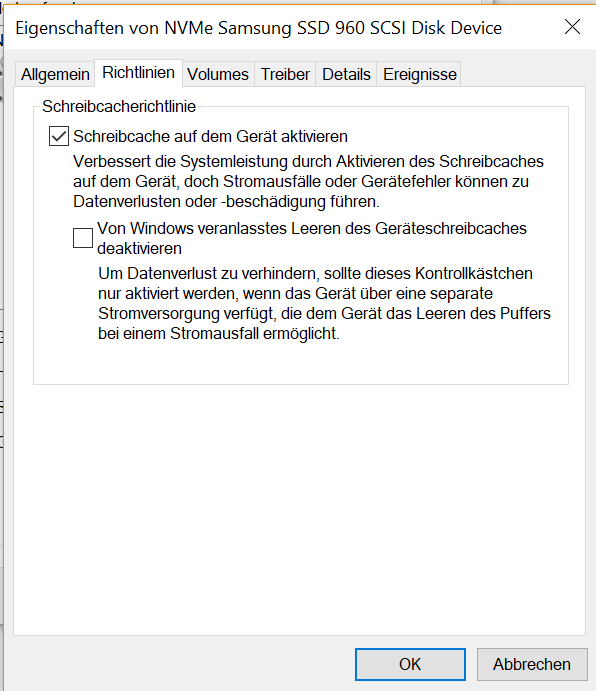Uncheck Schreibcache auf dem Gerät aktivieren
This screenshot has width=596, height=691.
(59, 136)
